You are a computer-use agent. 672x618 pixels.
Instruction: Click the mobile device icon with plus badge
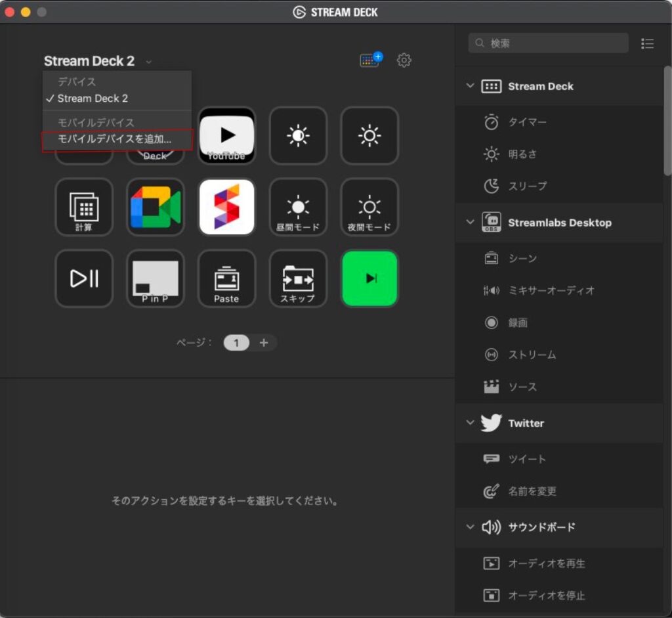click(370, 58)
